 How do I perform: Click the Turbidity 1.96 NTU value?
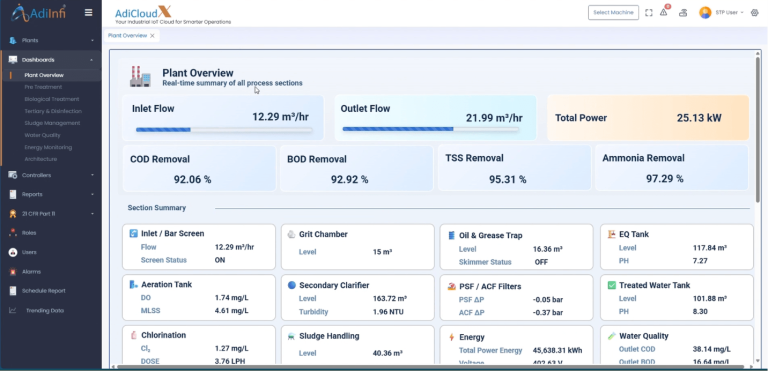[388, 312]
